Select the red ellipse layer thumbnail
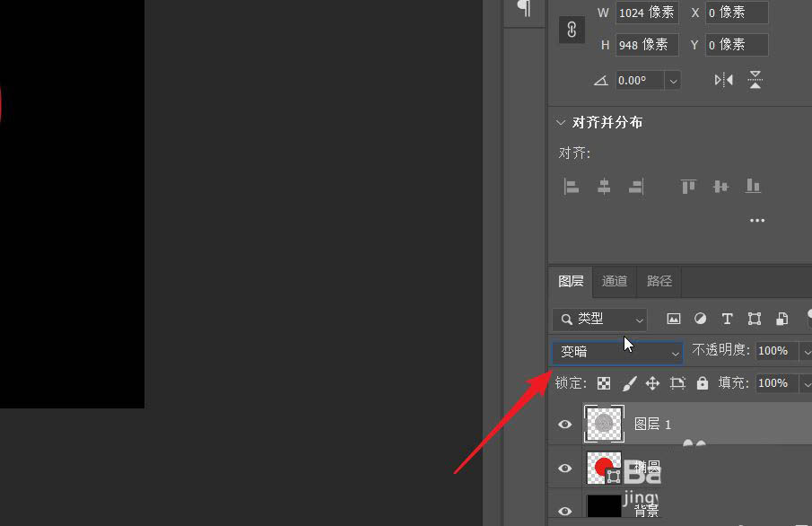This screenshot has height=526, width=812. coord(604,468)
